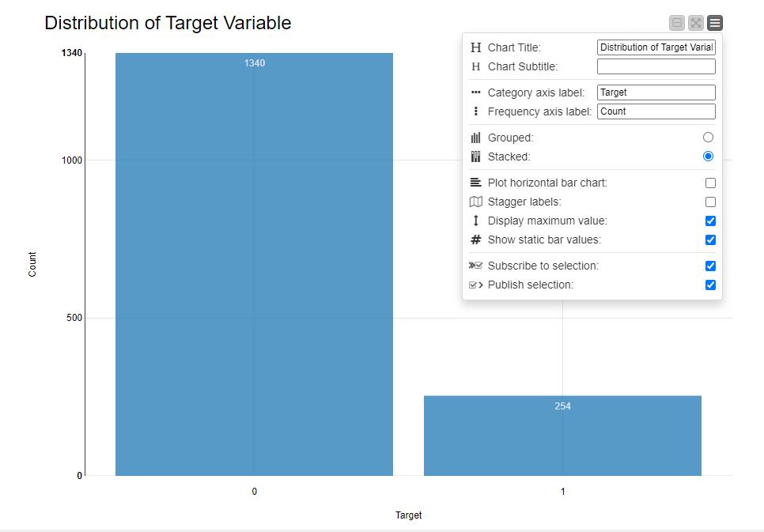Click the Stagger labels map icon
Image resolution: width=764 pixels, height=532 pixels.
475,202
